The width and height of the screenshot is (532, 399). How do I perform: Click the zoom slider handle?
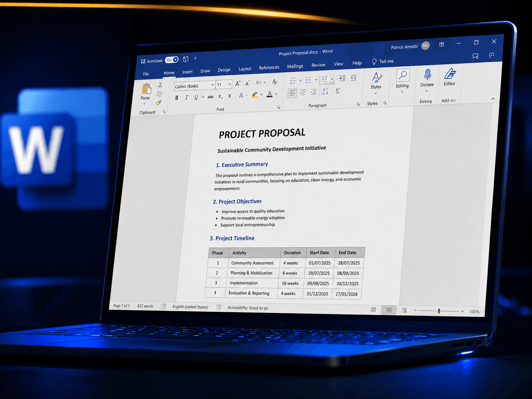[x=439, y=311]
